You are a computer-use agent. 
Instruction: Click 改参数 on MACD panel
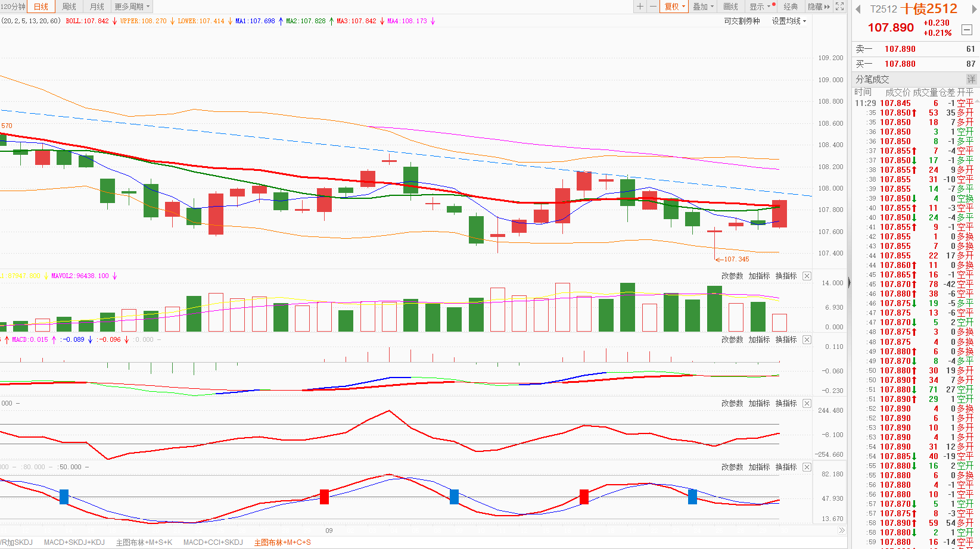pos(732,340)
